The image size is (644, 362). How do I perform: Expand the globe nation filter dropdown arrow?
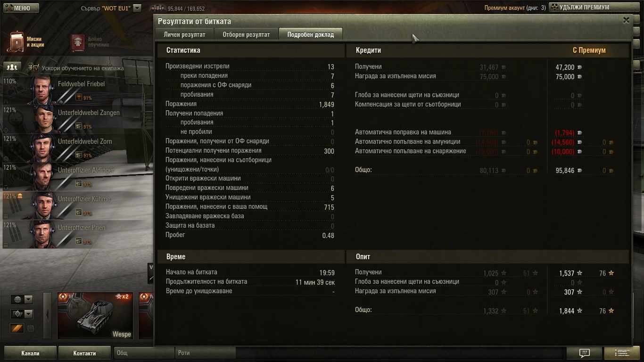(x=28, y=299)
